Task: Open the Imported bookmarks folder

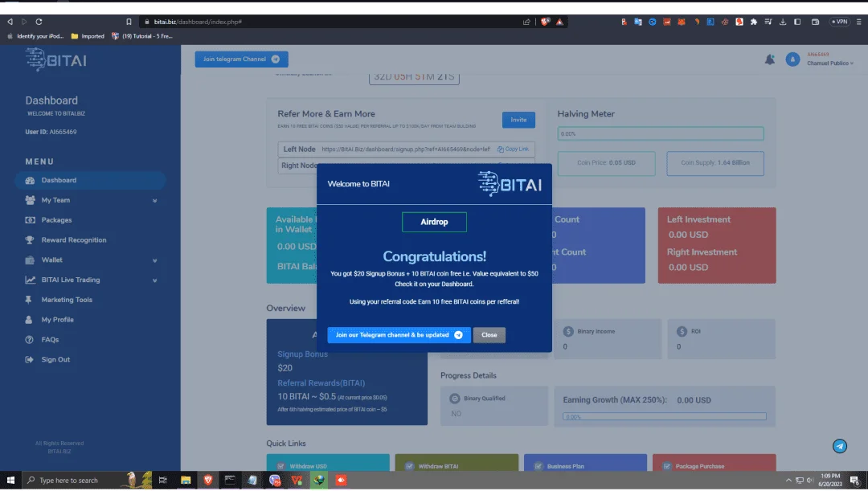Action: pos(88,36)
